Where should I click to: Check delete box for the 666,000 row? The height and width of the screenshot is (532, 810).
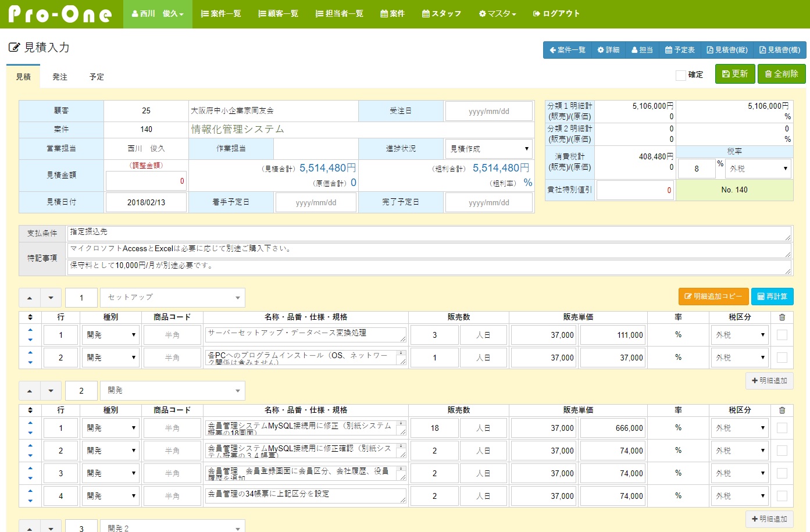782,428
